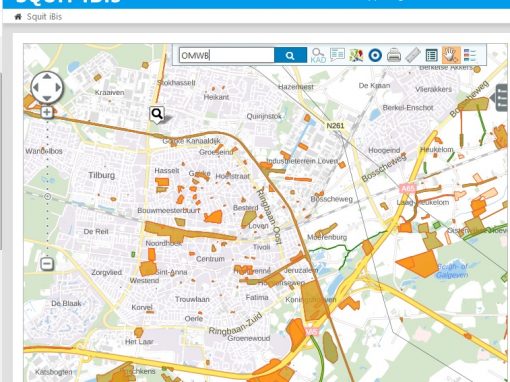
Task: Zoom in with the plus button
Action: 47,112
